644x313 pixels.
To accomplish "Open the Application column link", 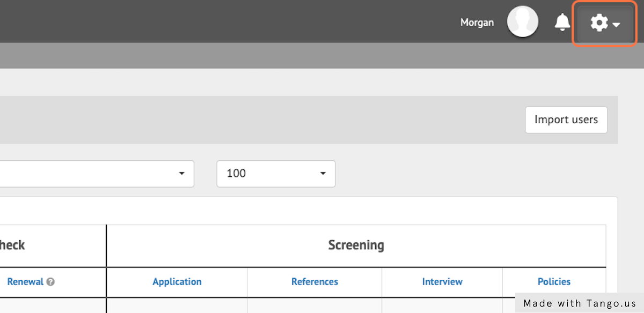I will click(177, 281).
